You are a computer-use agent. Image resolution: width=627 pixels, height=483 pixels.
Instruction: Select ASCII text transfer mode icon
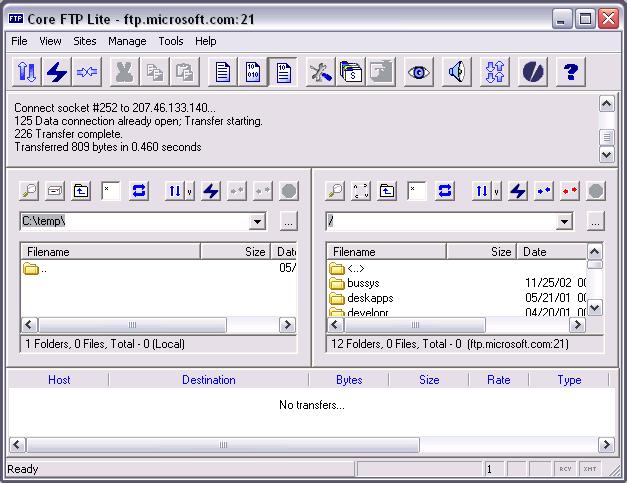(224, 72)
